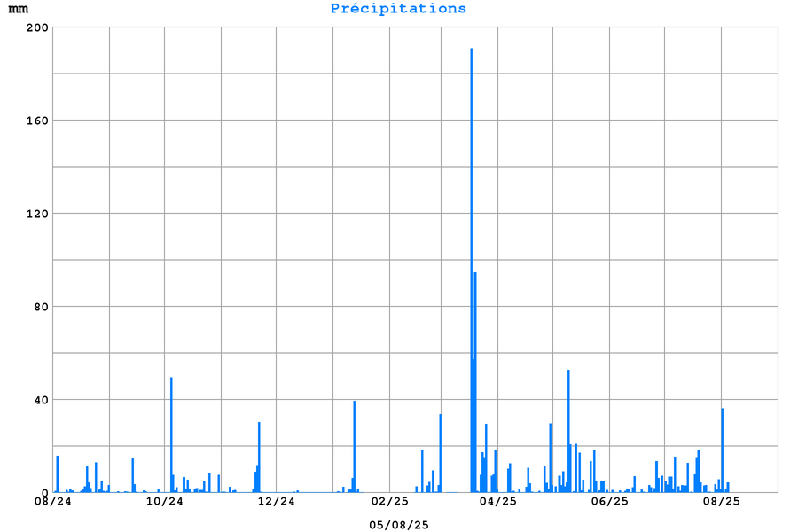Click the 05/08/25 date caption below the chart
The height and width of the screenshot is (532, 798).
[x=399, y=525]
